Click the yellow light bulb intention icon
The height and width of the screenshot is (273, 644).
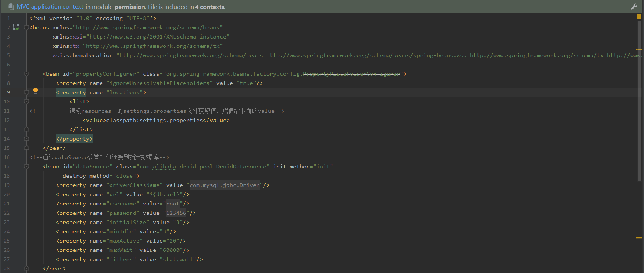[x=36, y=91]
